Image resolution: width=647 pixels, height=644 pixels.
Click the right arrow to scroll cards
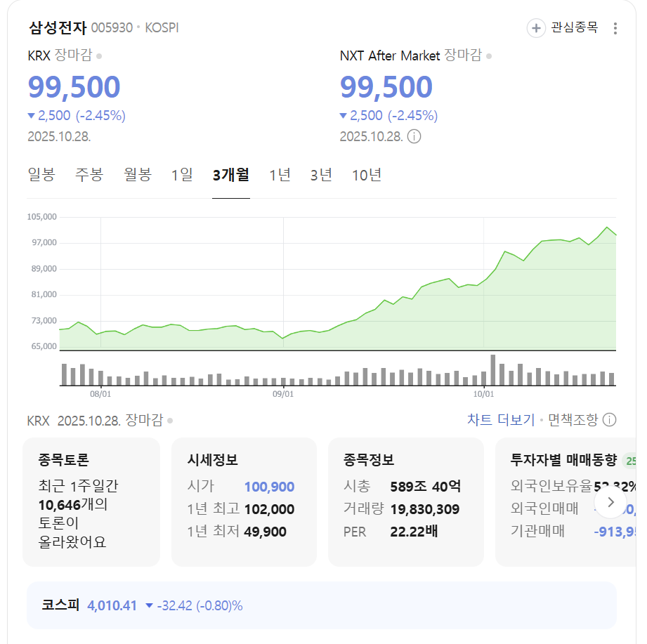(x=610, y=501)
